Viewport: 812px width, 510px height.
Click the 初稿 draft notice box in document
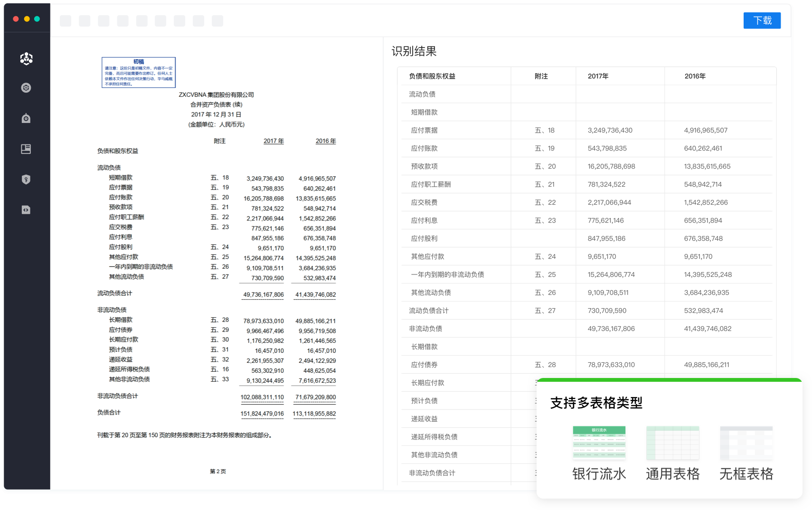pos(139,73)
